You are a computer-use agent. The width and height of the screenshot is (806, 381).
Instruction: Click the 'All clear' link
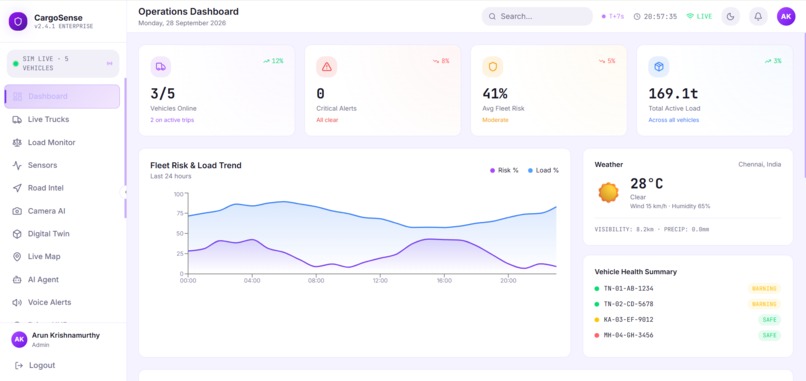(x=327, y=120)
